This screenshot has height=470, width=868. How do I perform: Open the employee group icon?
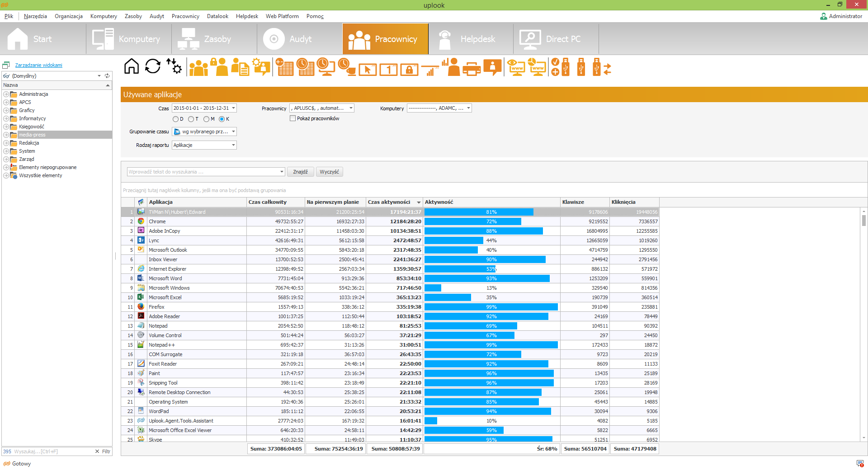pyautogui.click(x=198, y=67)
